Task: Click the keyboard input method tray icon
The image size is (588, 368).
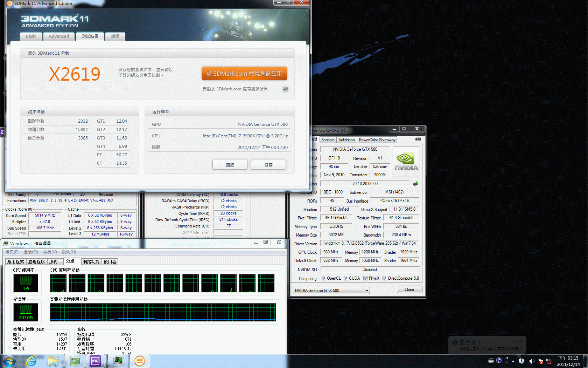Action: (491, 360)
